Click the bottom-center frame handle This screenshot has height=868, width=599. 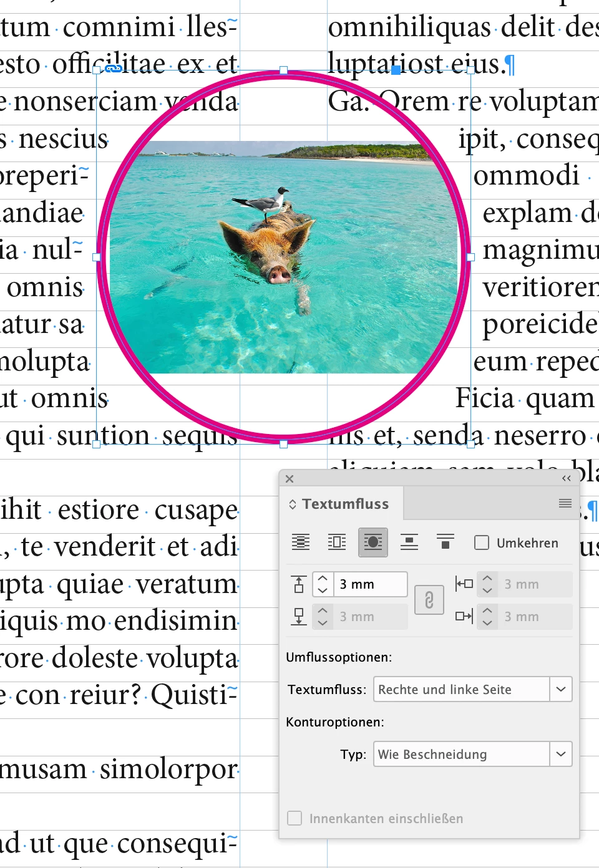coord(284,444)
